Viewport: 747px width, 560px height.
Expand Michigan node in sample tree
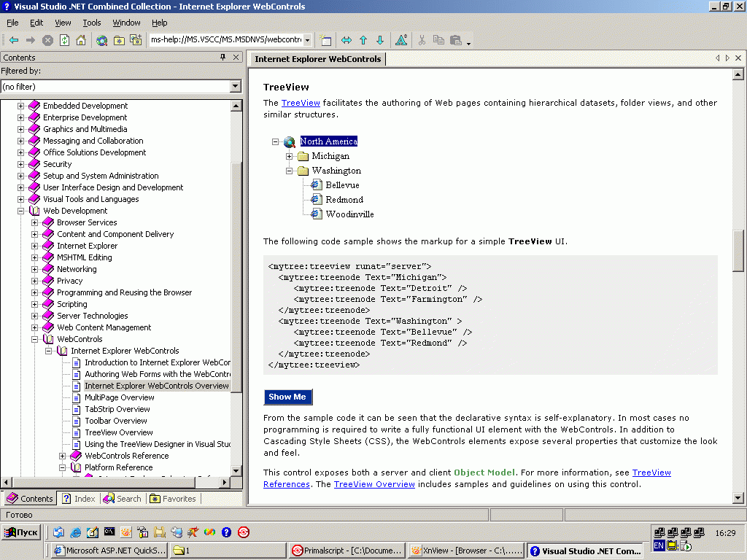tap(289, 156)
